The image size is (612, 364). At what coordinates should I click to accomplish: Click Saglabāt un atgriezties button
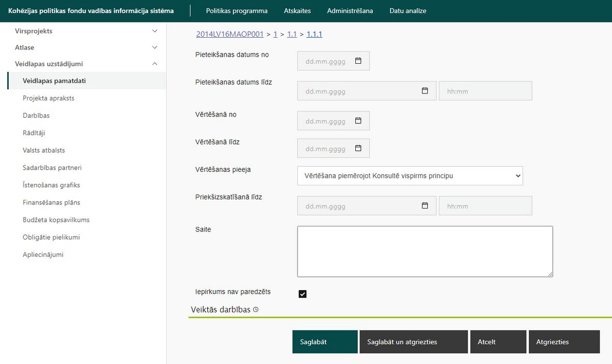tap(413, 342)
